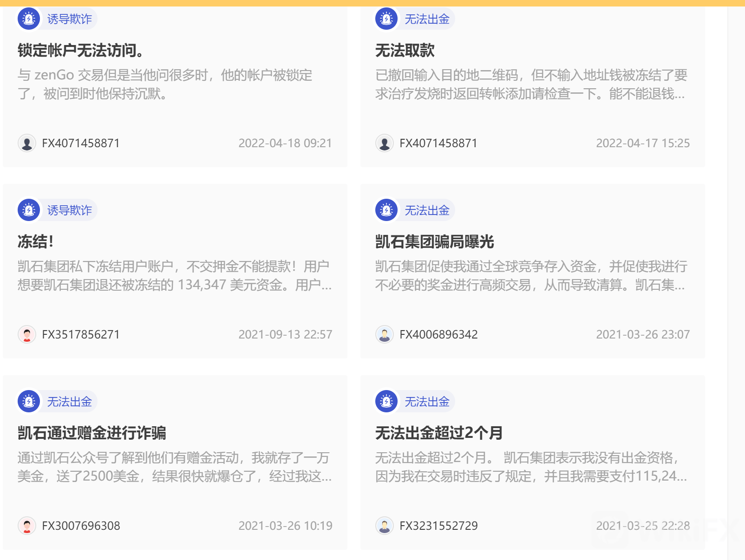The image size is (745, 560).
Task: Click the alarm icon on the 锁定帐户无法访问 card
Action: coord(29,19)
